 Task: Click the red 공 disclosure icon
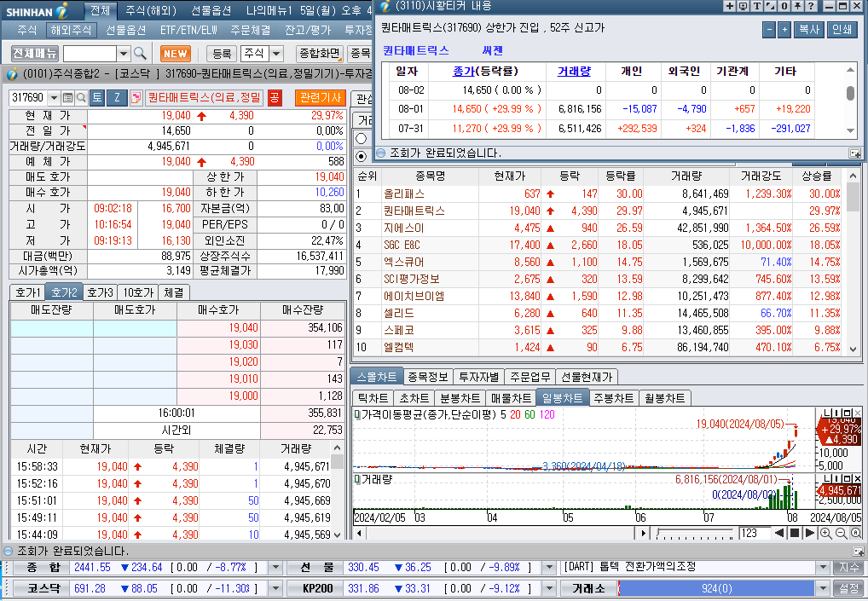click(x=275, y=98)
